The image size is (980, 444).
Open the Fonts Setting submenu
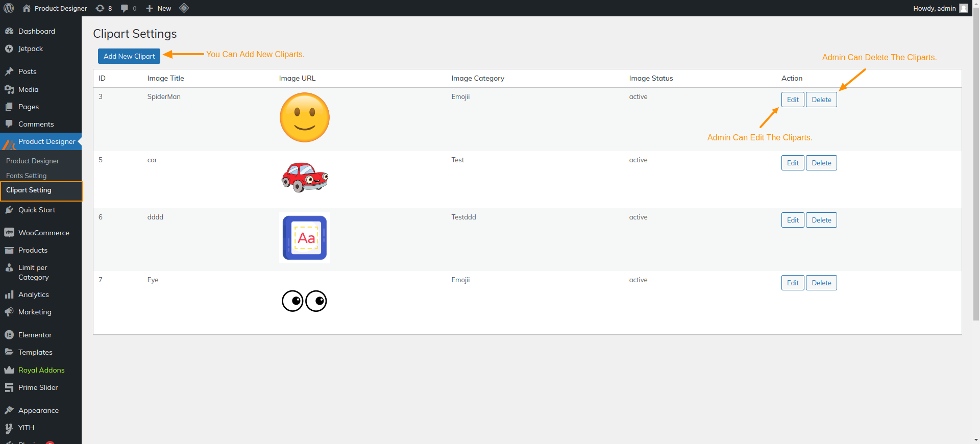pos(26,176)
